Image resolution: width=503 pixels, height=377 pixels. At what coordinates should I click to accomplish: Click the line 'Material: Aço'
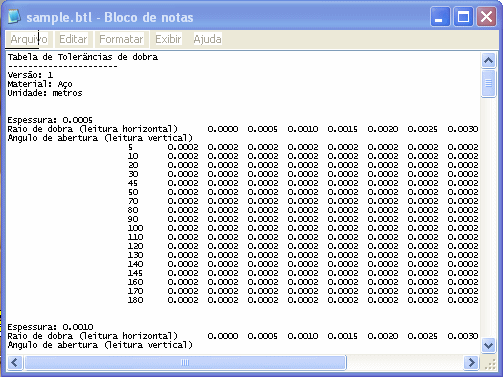[x=40, y=84]
